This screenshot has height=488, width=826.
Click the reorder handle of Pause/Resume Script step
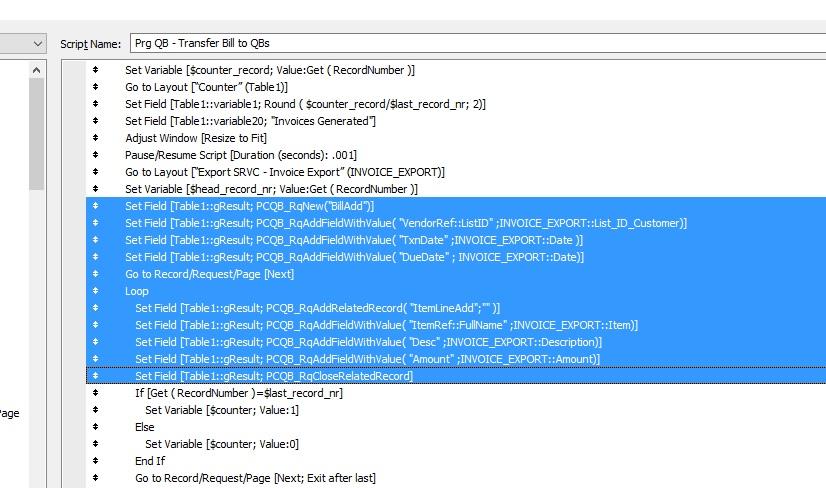click(x=95, y=154)
